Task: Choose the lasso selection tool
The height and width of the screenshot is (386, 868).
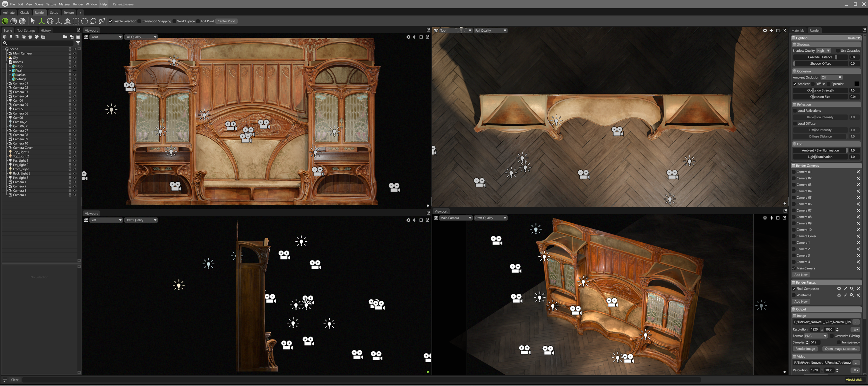Action: pyautogui.click(x=93, y=21)
